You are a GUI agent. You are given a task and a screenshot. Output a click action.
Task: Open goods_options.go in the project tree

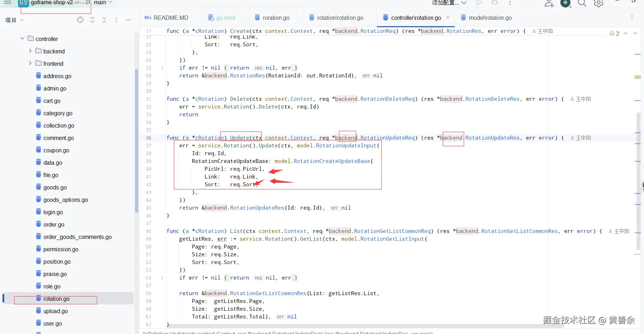pyautogui.click(x=65, y=200)
